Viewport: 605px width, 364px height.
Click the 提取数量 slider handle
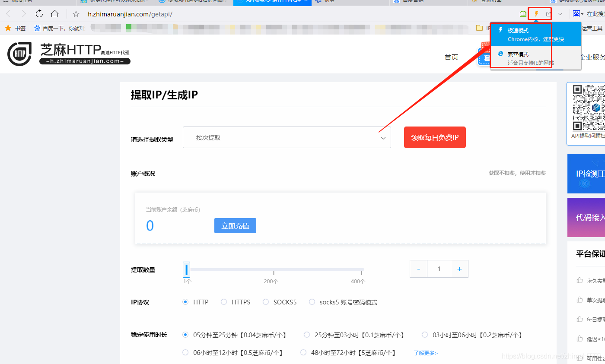pyautogui.click(x=186, y=269)
